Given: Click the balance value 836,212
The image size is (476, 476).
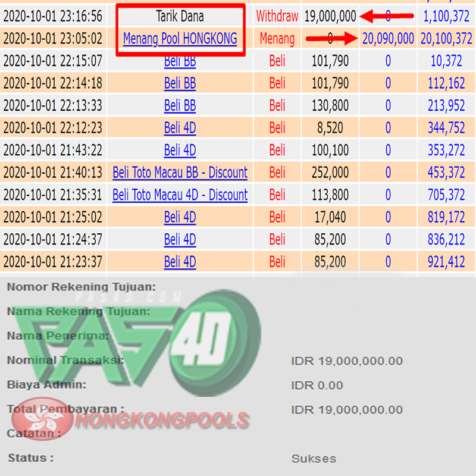Looking at the screenshot, I should 446,240.
